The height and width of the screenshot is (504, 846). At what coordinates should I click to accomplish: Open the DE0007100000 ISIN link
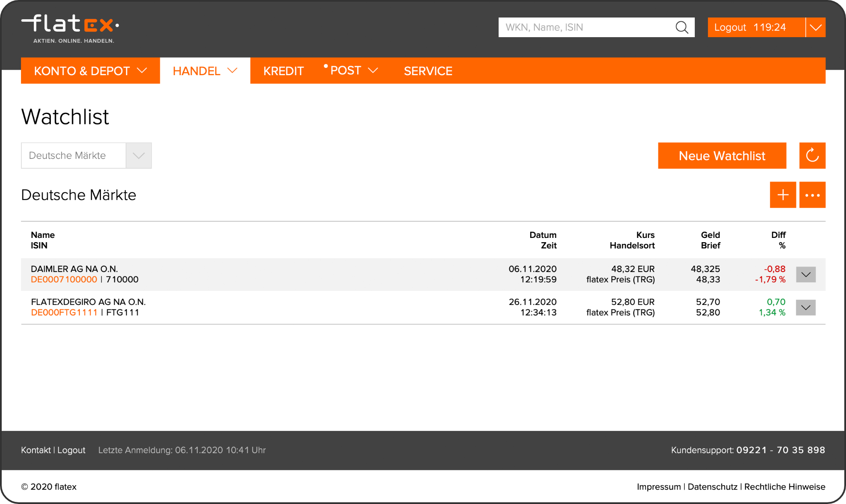point(64,280)
